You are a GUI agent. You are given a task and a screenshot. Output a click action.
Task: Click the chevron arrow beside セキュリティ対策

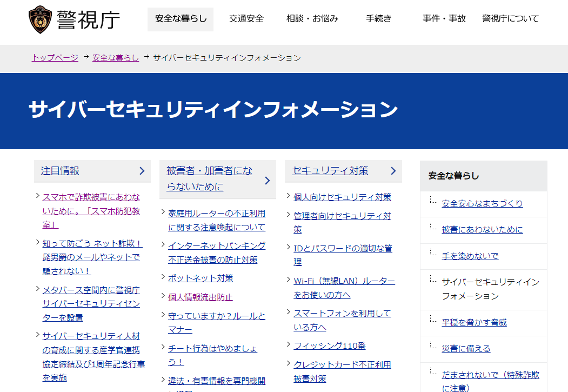[x=393, y=171]
